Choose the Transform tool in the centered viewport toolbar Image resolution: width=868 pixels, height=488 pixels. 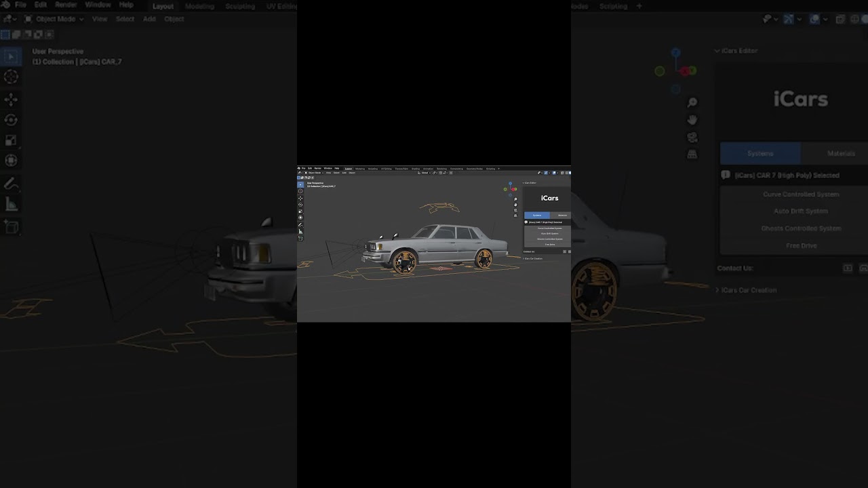point(300,218)
